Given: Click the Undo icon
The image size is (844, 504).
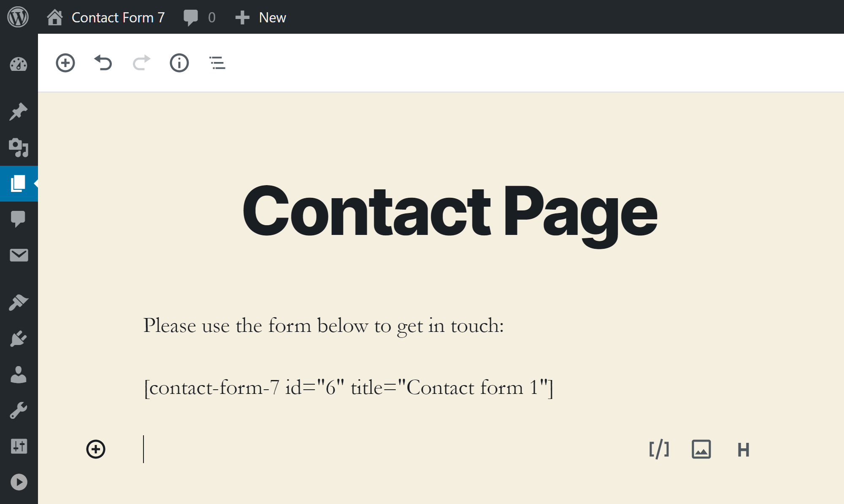Looking at the screenshot, I should click(103, 62).
